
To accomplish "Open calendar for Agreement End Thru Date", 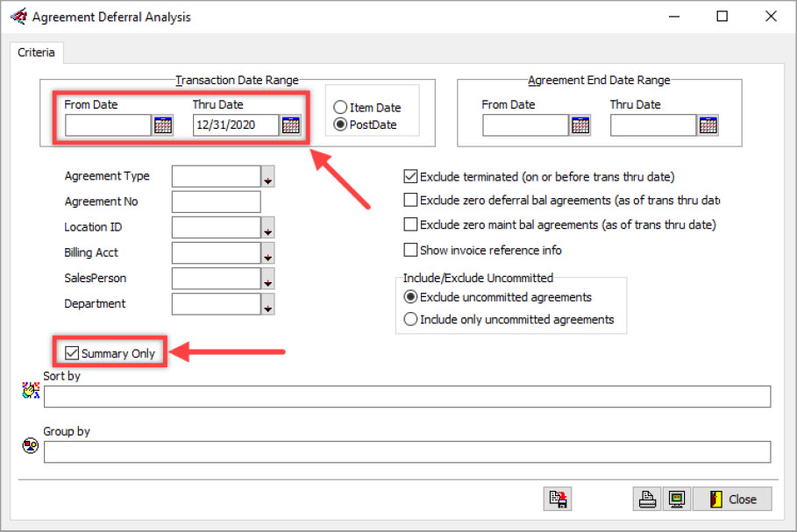I will 708,125.
